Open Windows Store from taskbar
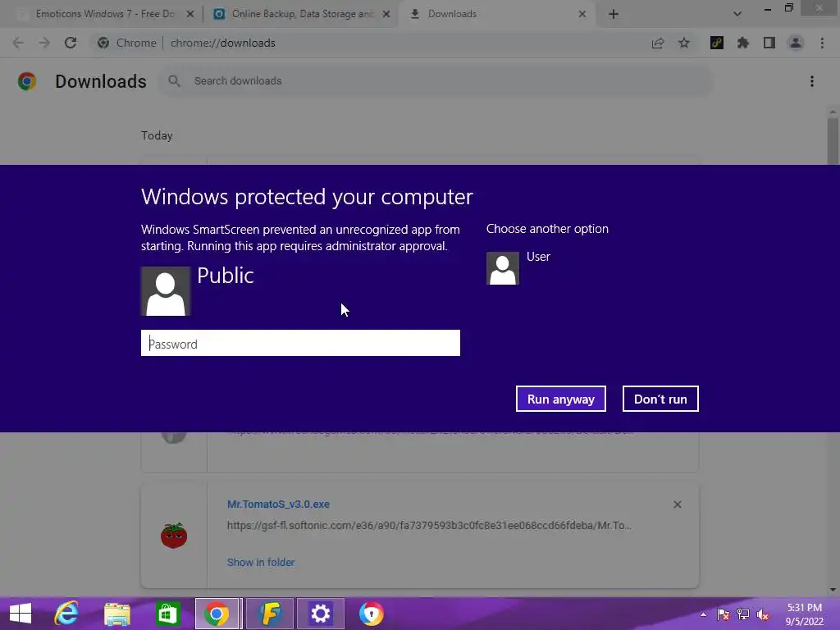The image size is (840, 630). [x=167, y=614]
